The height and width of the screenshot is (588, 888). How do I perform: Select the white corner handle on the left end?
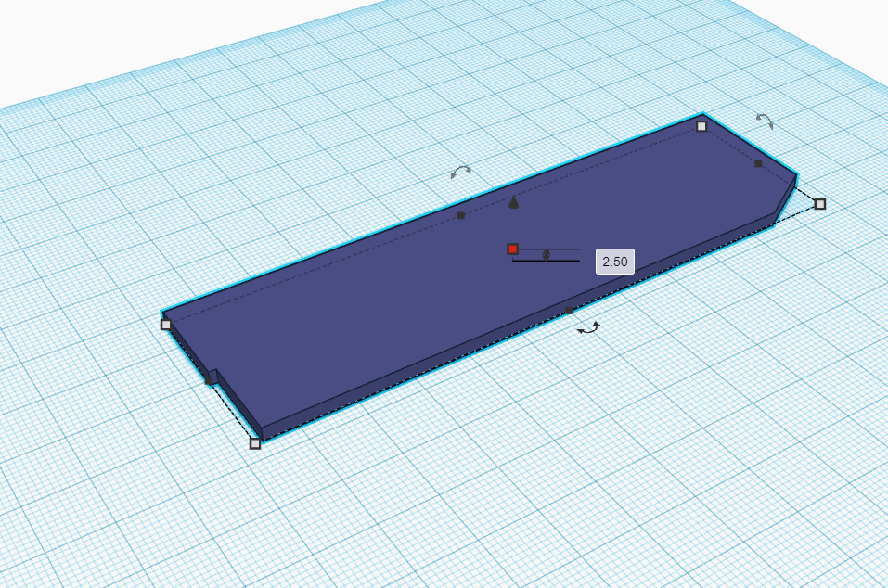(x=168, y=325)
